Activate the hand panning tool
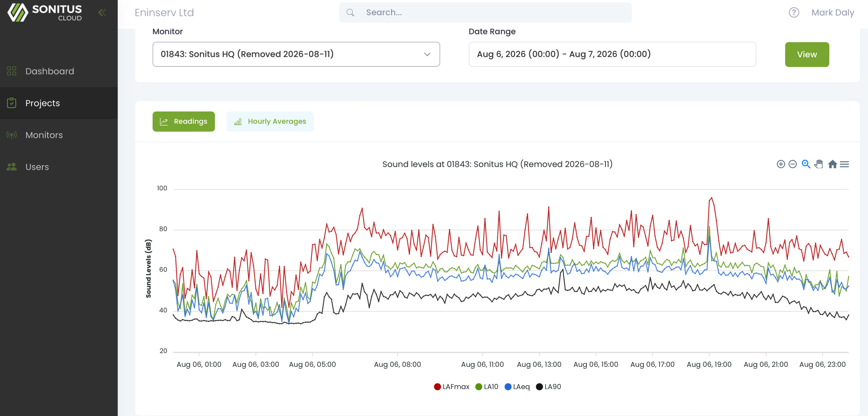The height and width of the screenshot is (416, 868). 818,164
